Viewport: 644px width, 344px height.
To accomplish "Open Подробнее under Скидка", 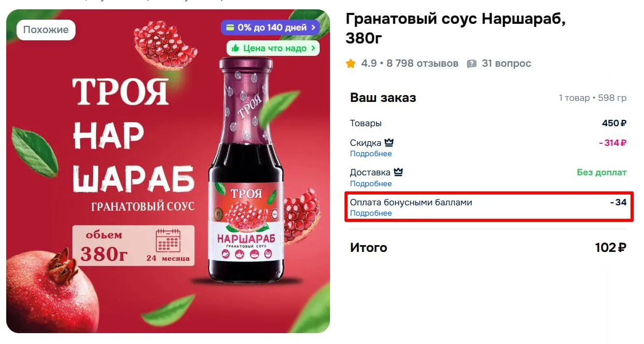I will (371, 154).
